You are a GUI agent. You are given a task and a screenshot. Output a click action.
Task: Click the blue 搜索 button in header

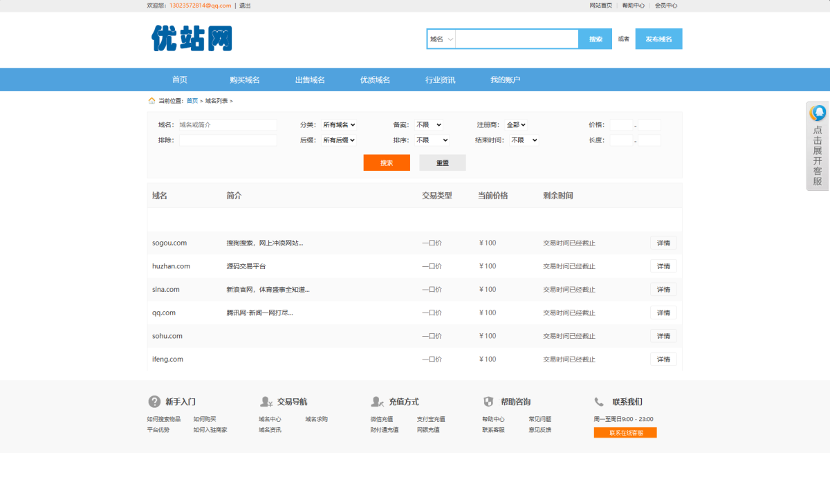596,39
